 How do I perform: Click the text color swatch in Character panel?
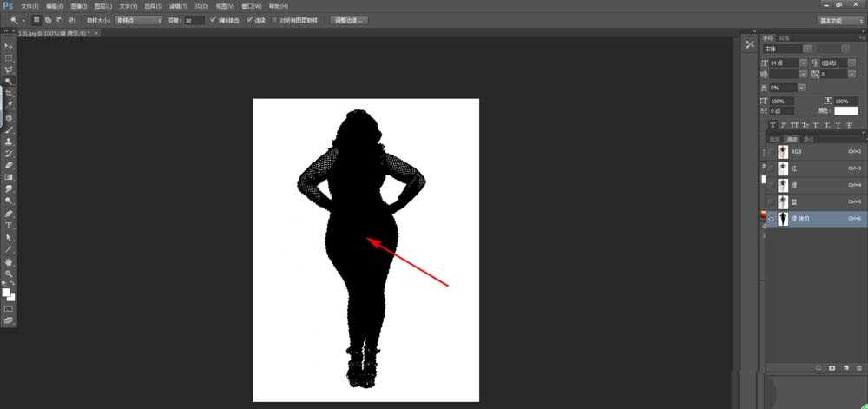pos(845,111)
